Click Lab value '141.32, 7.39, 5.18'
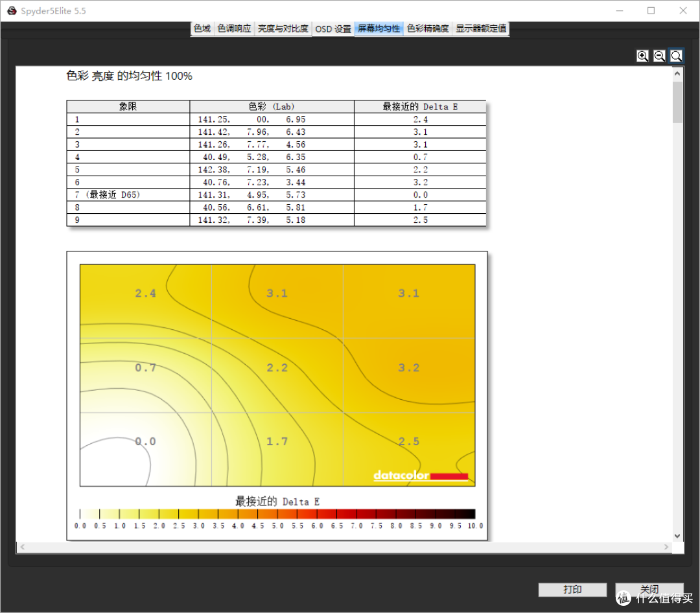The width and height of the screenshot is (700, 613). (251, 220)
